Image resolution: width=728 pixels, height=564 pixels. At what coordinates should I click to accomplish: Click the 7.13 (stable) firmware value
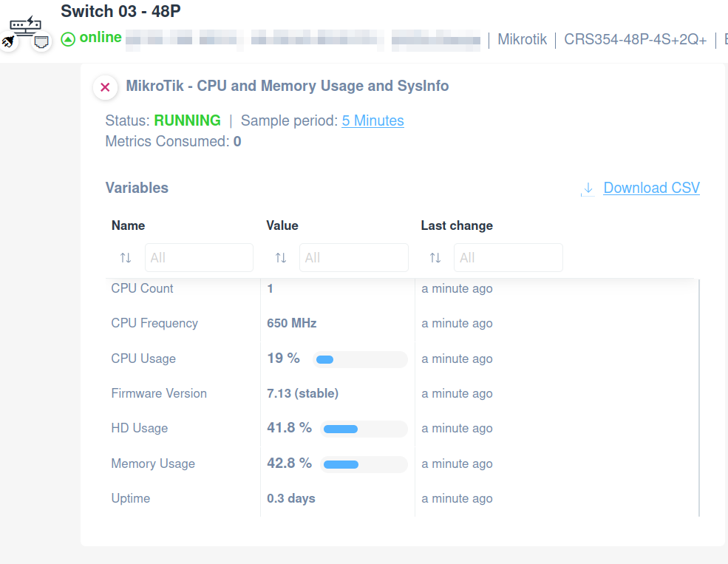(x=303, y=394)
